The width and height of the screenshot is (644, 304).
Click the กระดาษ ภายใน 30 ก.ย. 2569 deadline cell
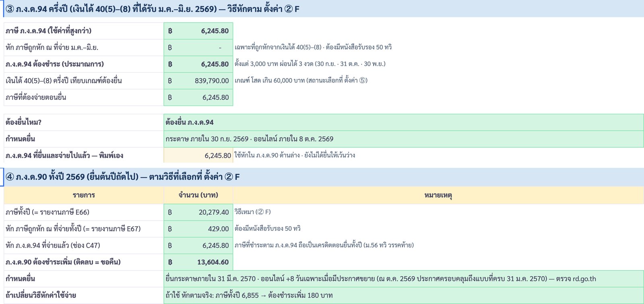(404, 139)
